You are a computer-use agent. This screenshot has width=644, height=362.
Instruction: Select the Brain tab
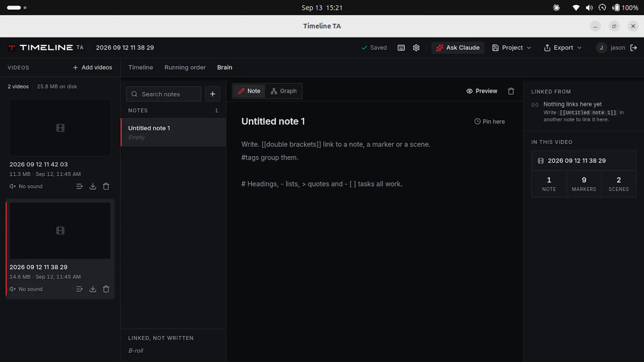225,68
